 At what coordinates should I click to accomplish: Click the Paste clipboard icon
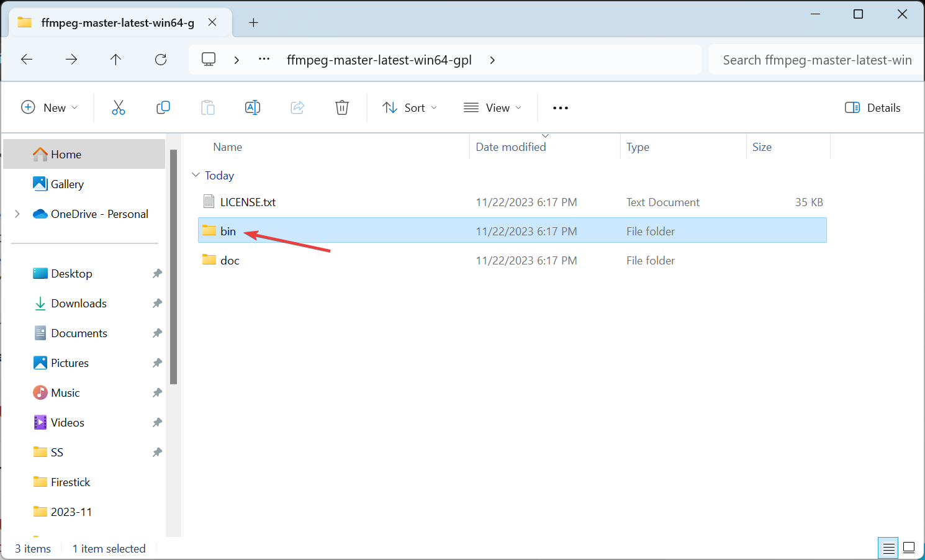pyautogui.click(x=208, y=107)
